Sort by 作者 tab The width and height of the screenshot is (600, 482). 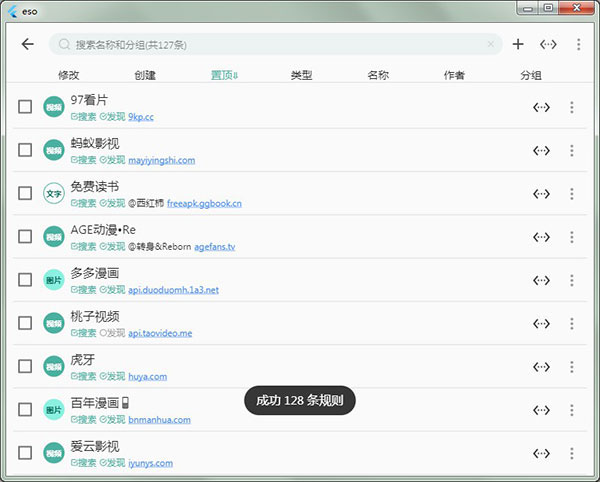click(x=454, y=75)
